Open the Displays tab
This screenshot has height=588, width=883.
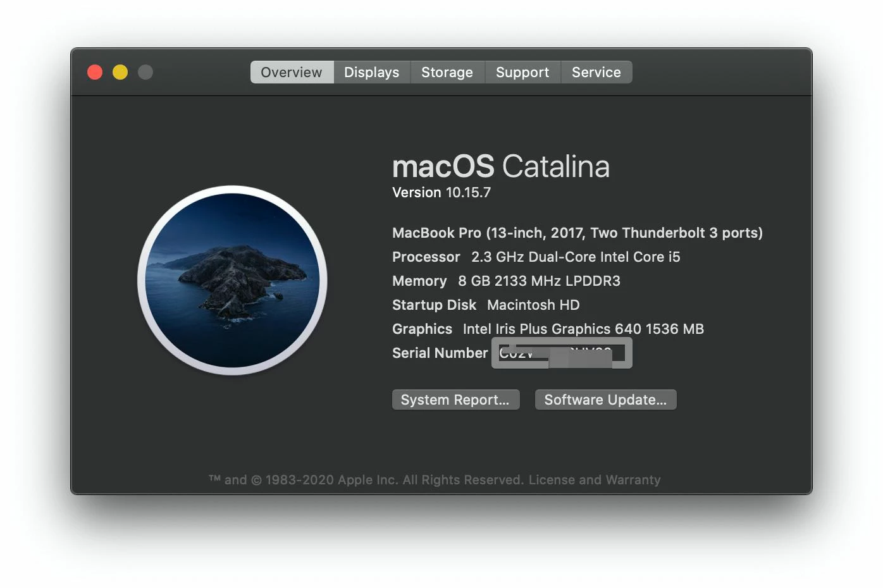[x=372, y=72]
